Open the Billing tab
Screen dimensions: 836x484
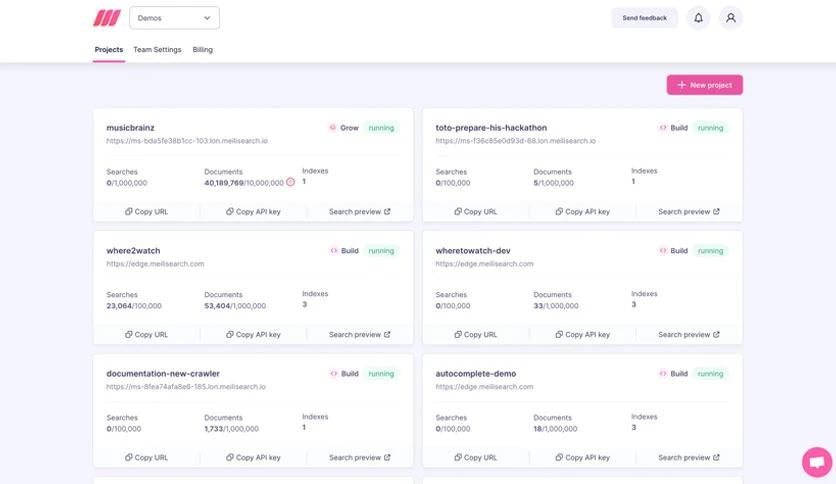click(202, 49)
